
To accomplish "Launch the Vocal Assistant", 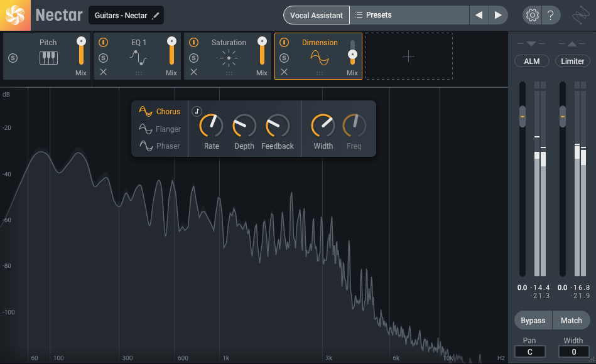I will 317,15.
